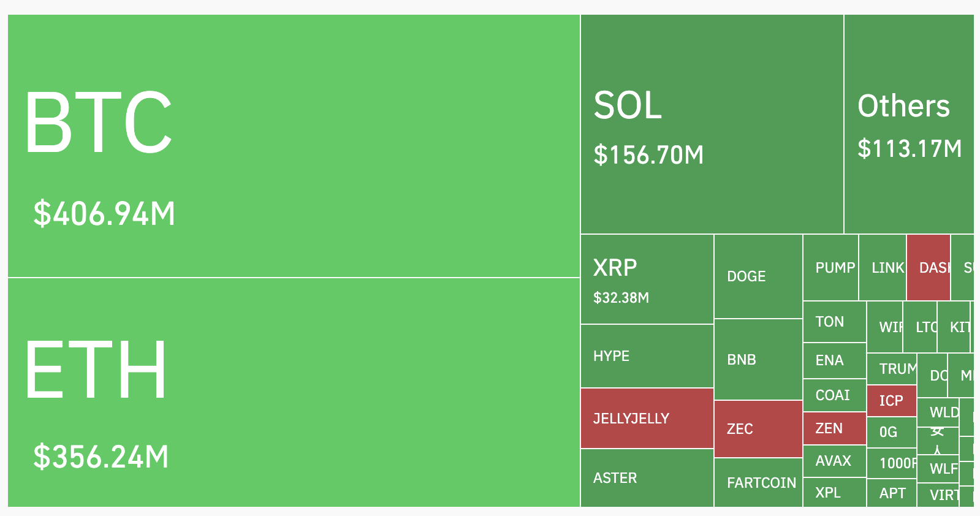Viewport: 980px width, 516px height.
Task: Click the TON tile
Action: (x=834, y=322)
